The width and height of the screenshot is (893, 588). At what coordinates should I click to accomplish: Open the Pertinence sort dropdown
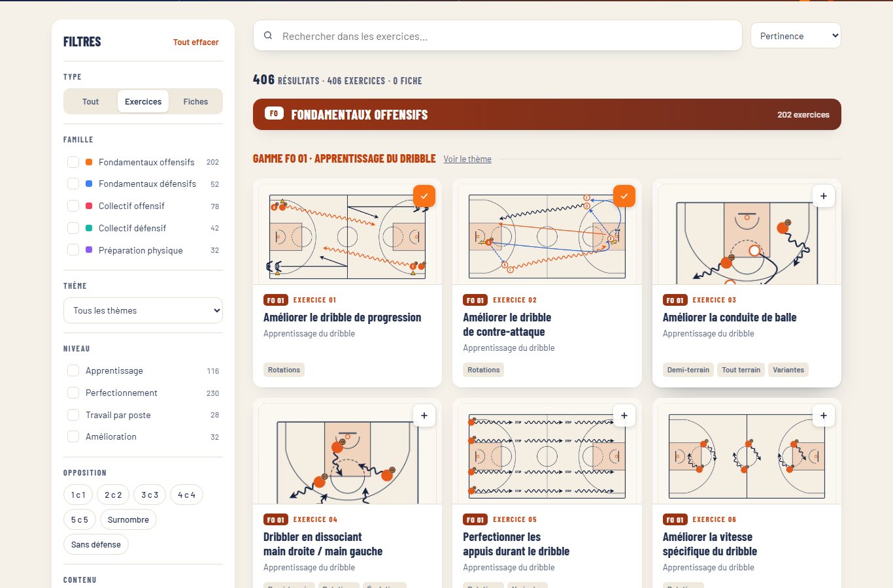796,36
